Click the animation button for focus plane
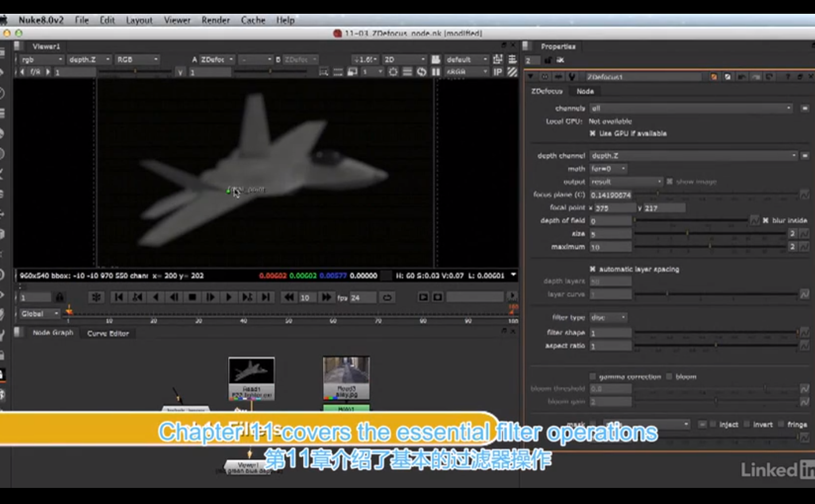The image size is (815, 504). pos(804,195)
